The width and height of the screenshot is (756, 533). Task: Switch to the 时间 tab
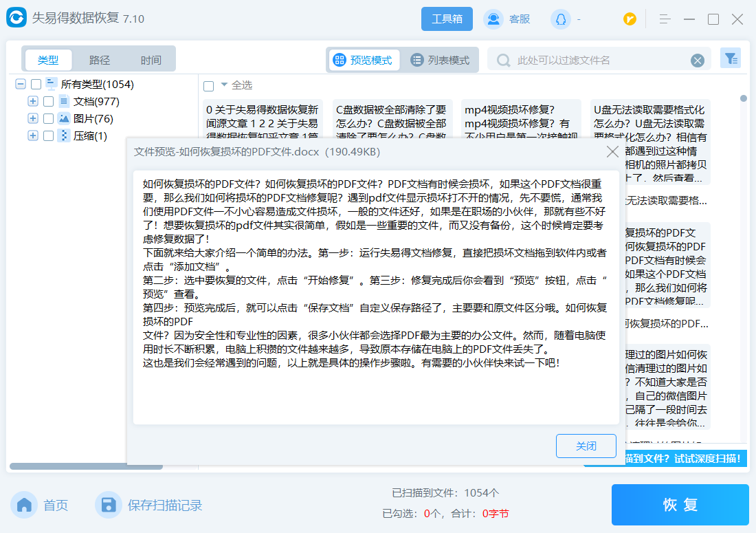click(x=151, y=61)
